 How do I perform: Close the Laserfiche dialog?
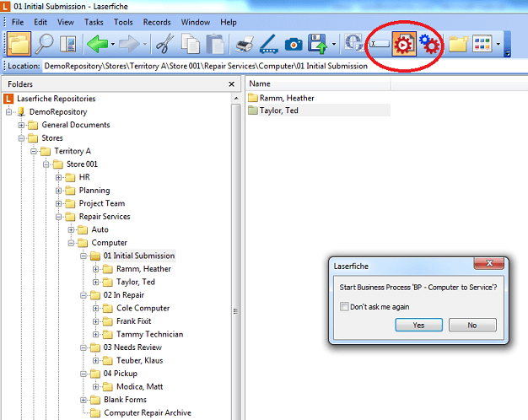[489, 263]
